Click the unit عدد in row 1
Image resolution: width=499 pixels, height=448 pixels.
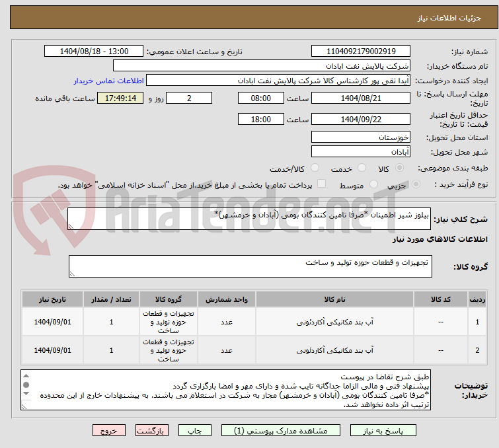(227, 322)
